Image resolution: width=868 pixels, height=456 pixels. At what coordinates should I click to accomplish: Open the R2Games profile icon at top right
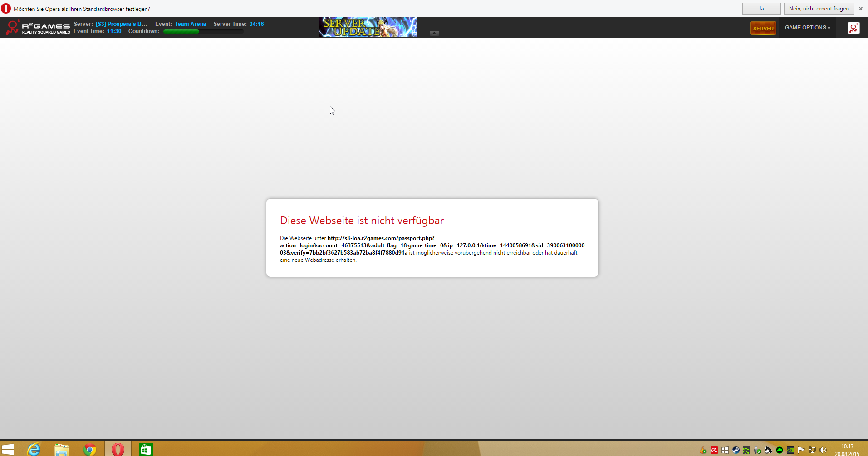(853, 28)
